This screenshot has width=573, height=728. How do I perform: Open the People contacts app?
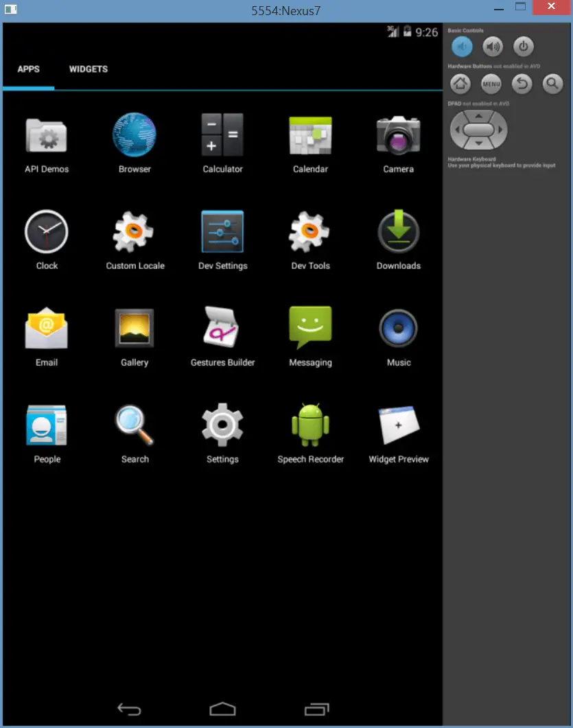coord(47,425)
